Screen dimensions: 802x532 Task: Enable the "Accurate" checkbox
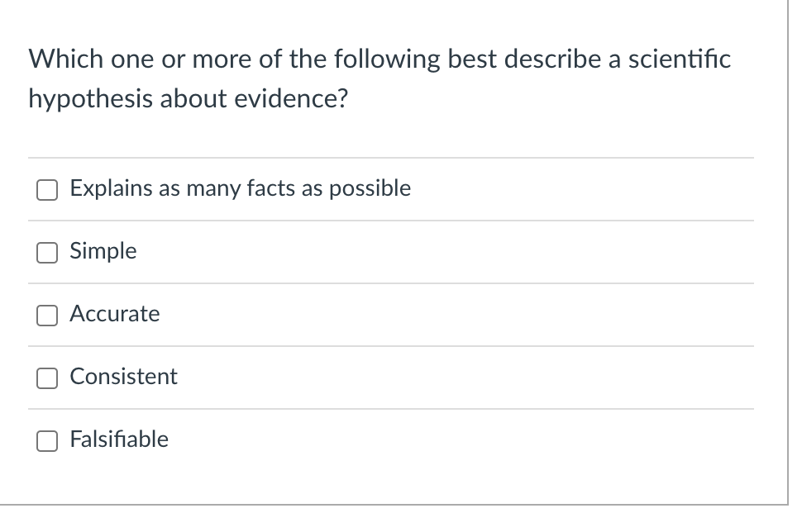coord(46,316)
